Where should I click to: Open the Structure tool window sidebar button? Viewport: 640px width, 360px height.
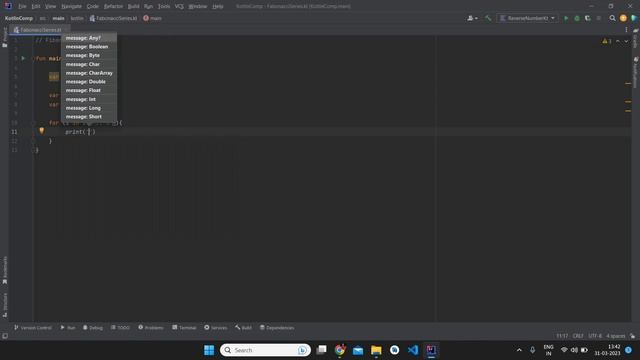[x=4, y=305]
